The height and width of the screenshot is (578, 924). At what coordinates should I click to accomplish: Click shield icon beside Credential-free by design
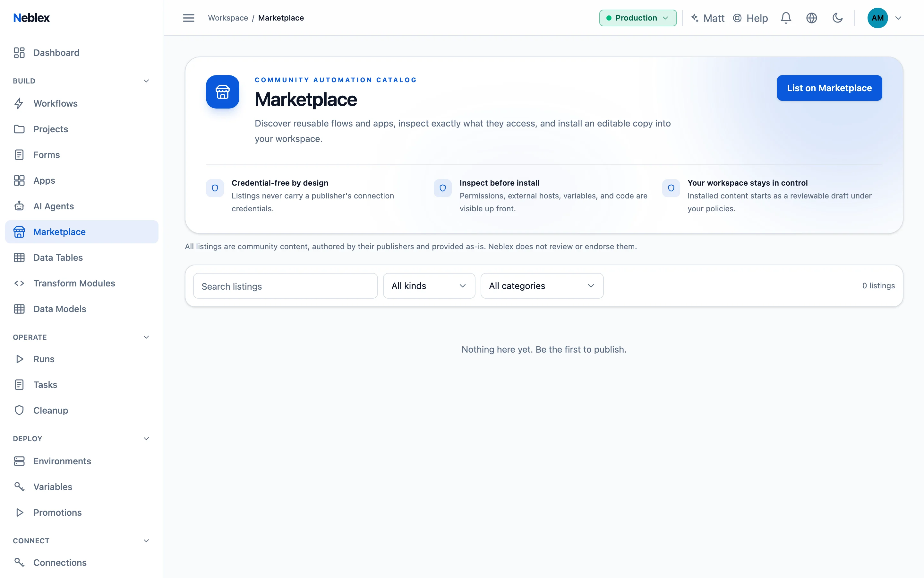pyautogui.click(x=215, y=188)
